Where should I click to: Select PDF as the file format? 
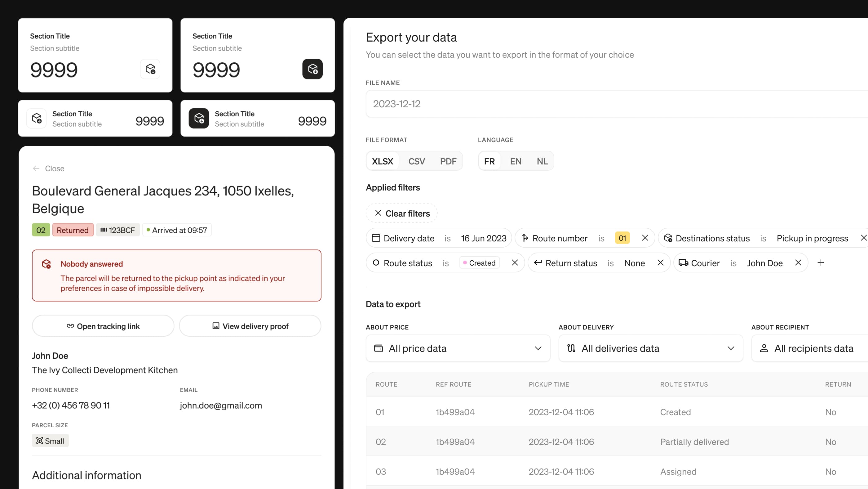click(x=448, y=161)
